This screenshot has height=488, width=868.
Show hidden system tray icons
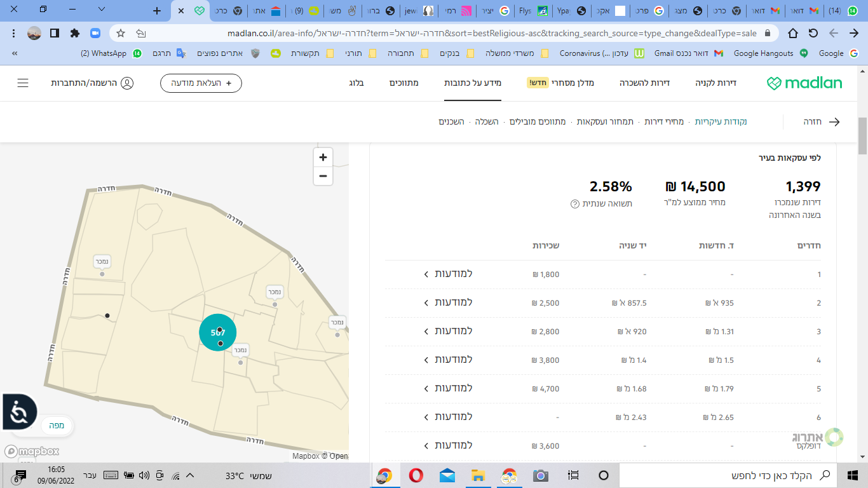pos(190,475)
